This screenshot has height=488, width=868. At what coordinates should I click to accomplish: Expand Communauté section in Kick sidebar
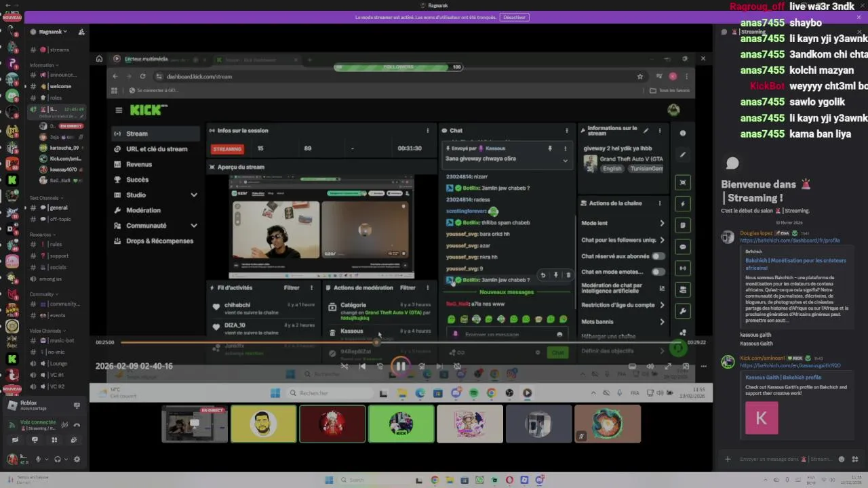(194, 226)
